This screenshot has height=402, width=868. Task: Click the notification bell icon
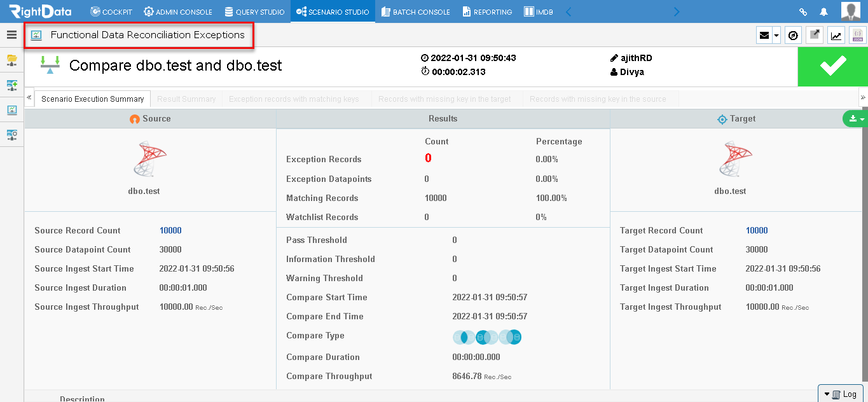(x=823, y=11)
